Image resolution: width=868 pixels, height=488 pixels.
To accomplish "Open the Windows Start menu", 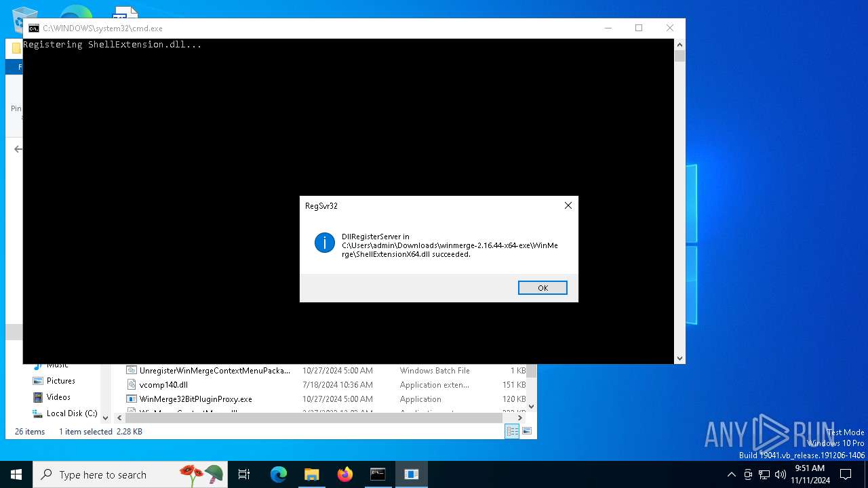I will [x=16, y=474].
